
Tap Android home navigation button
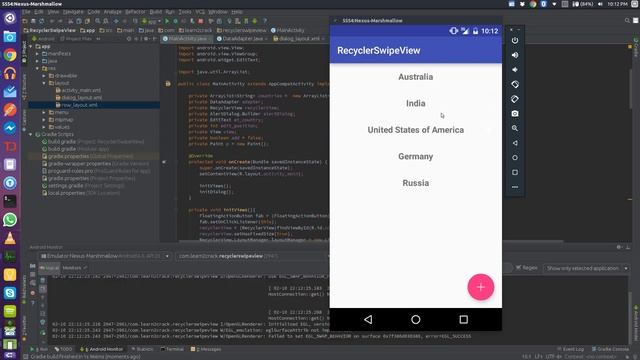416,319
